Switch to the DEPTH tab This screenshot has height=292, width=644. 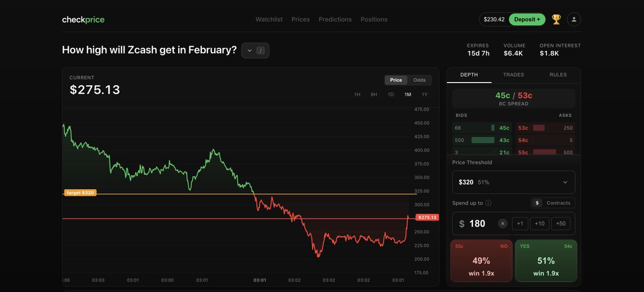469,75
